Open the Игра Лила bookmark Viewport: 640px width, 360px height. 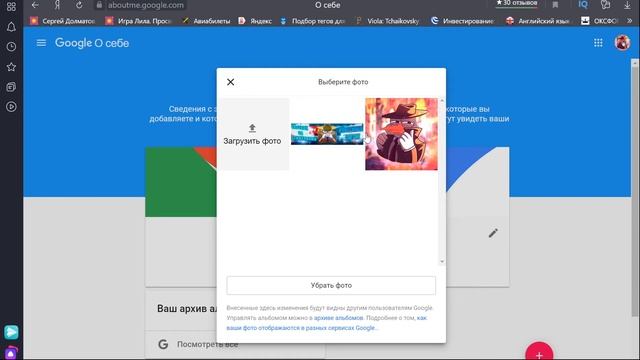[138, 21]
